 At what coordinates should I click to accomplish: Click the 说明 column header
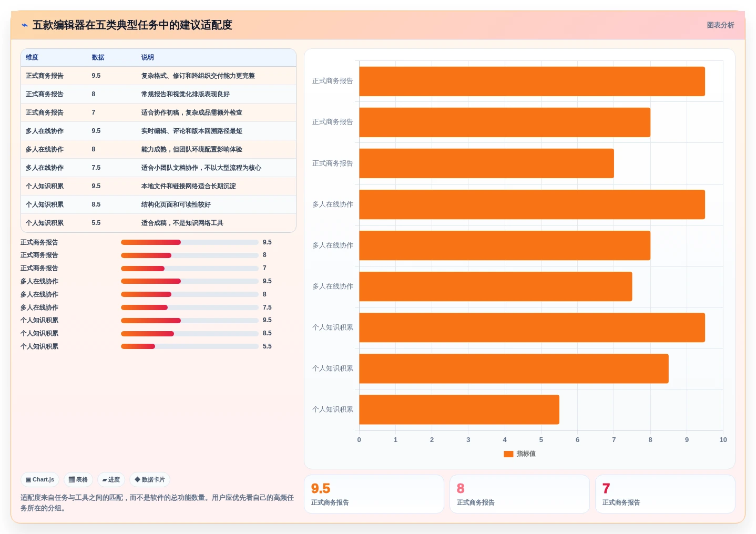147,57
